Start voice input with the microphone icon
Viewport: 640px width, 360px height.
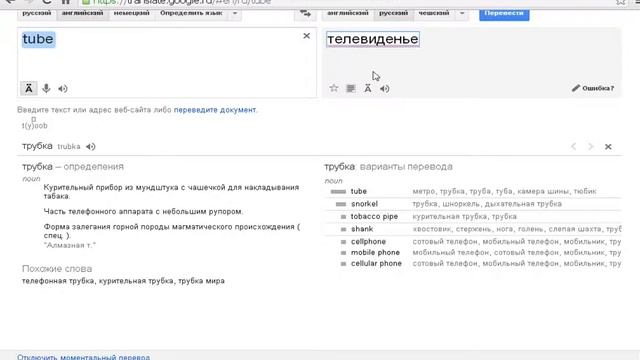(46, 88)
